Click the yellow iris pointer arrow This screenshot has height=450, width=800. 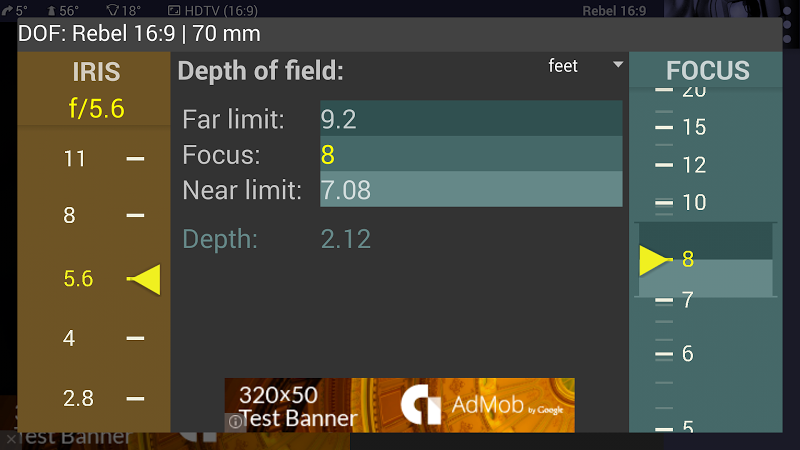(146, 280)
